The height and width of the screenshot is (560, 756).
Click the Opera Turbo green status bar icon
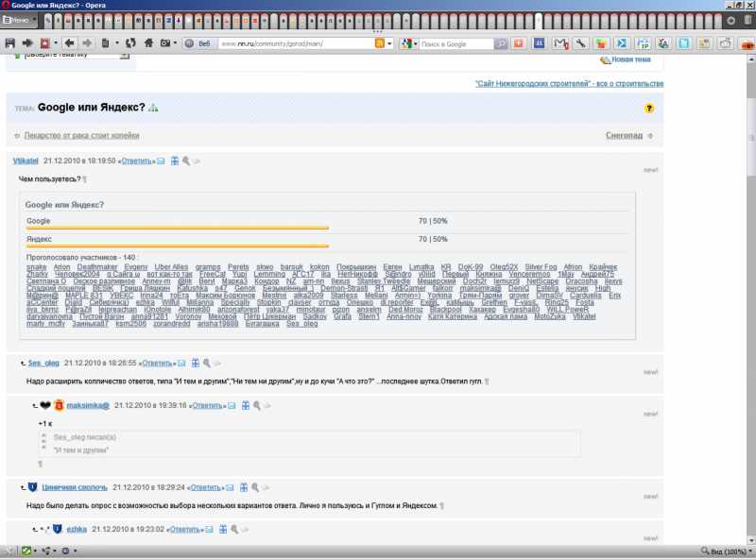(26, 551)
